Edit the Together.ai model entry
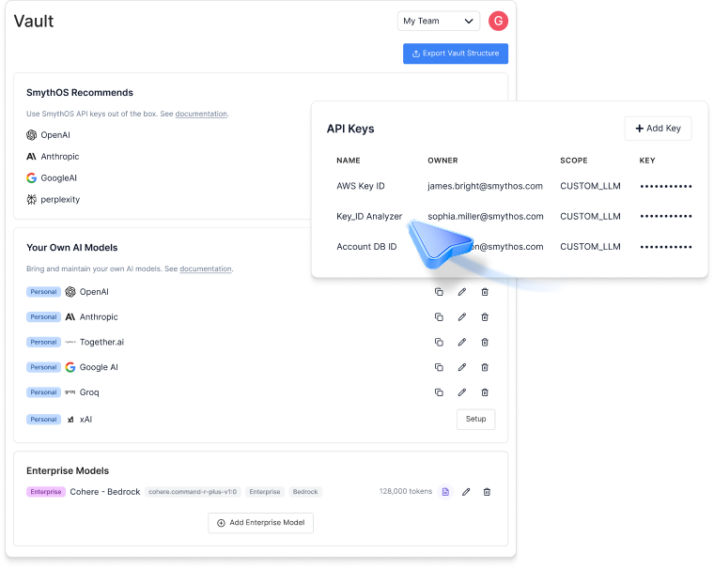This screenshot has height=568, width=714. point(462,342)
